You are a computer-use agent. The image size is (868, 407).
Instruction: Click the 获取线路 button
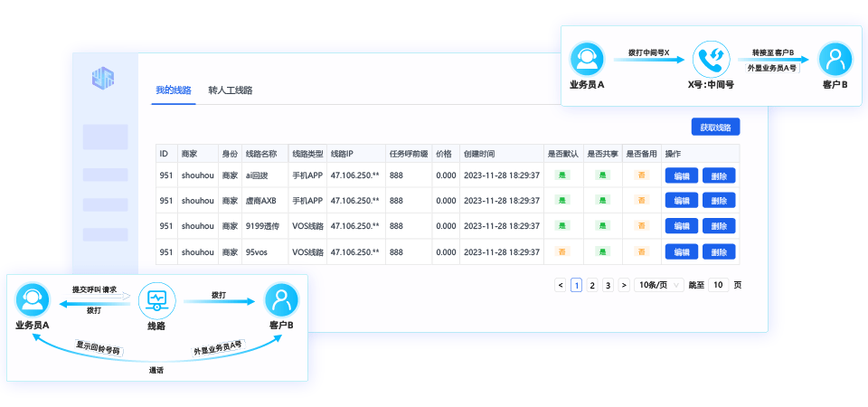pos(715,127)
